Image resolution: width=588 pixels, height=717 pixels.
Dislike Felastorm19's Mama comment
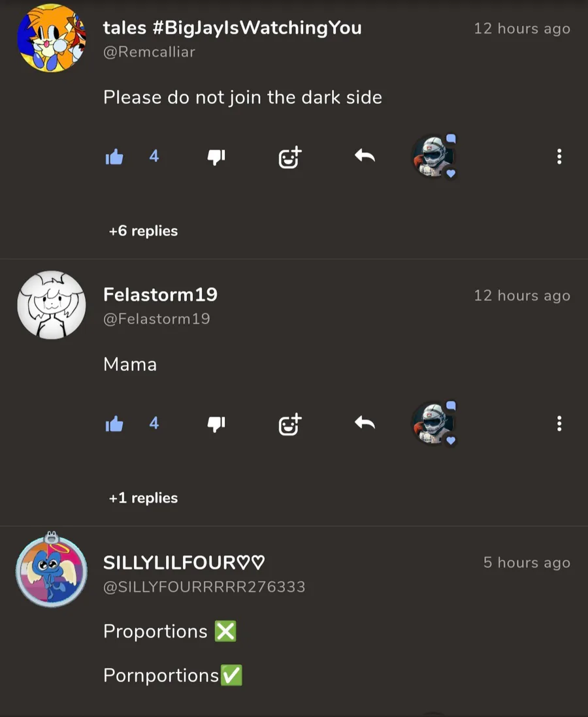[x=216, y=424]
